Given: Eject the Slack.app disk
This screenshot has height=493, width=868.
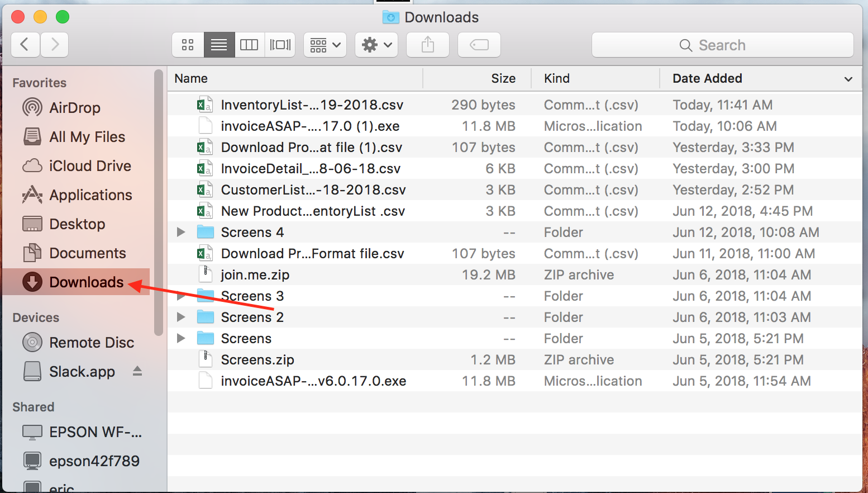Looking at the screenshot, I should (137, 371).
